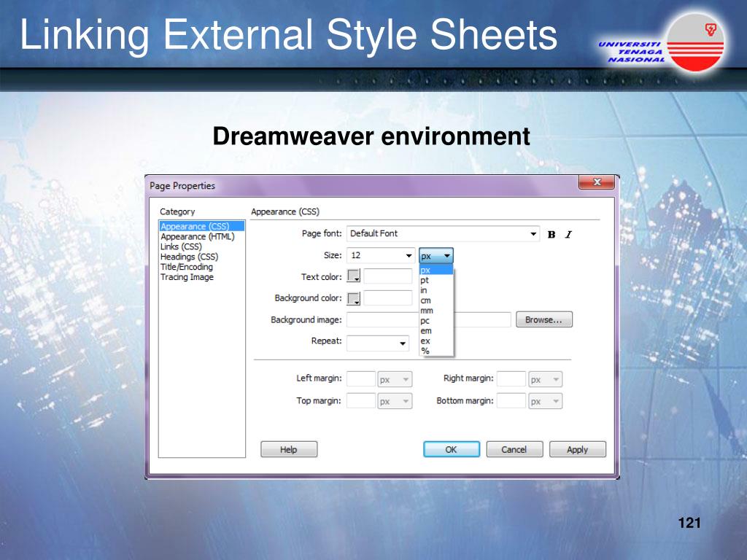
Task: Click the Background color hex input field
Action: pyautogui.click(x=388, y=298)
